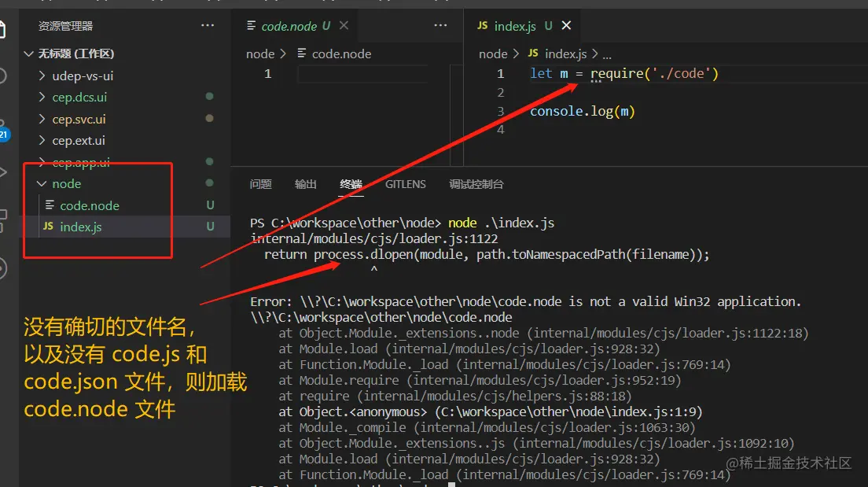Click the 'node .\index.js' terminal command

pyautogui.click(x=501, y=223)
